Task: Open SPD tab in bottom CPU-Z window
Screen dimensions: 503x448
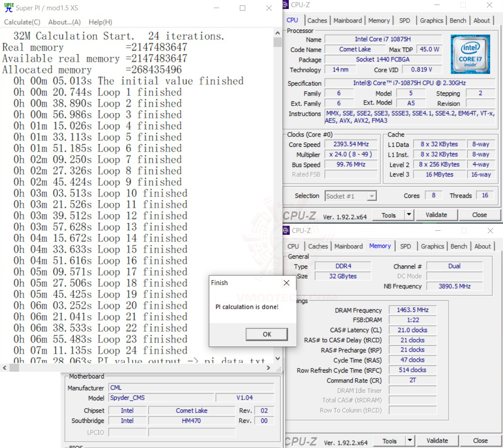Action: (406, 246)
